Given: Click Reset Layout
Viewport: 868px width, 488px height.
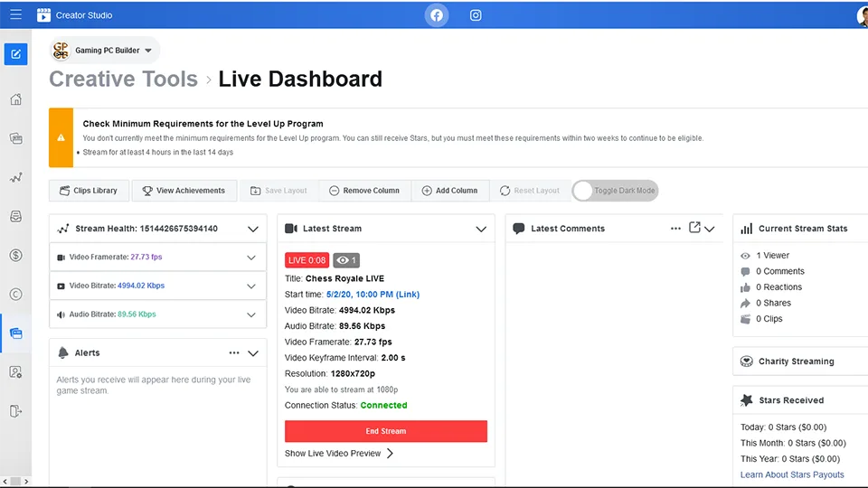Looking at the screenshot, I should click(530, 191).
